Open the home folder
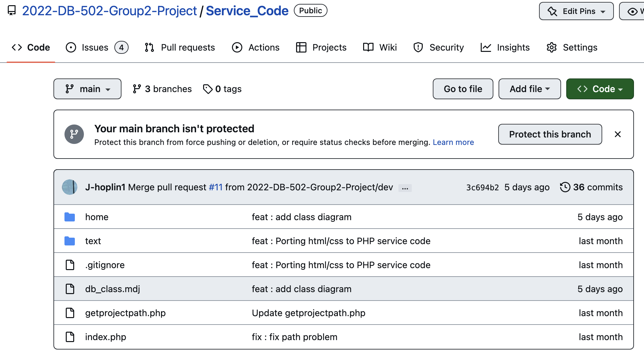644x356 pixels. point(97,217)
